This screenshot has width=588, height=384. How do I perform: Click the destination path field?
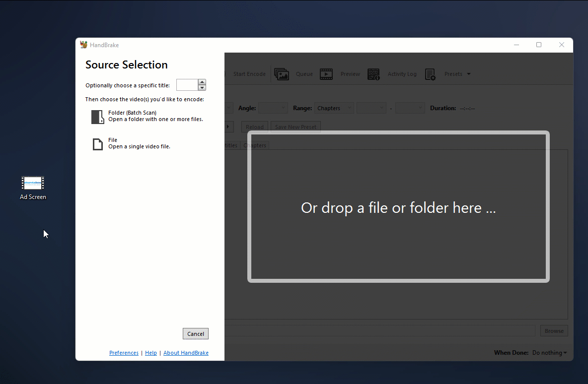pos(380,331)
